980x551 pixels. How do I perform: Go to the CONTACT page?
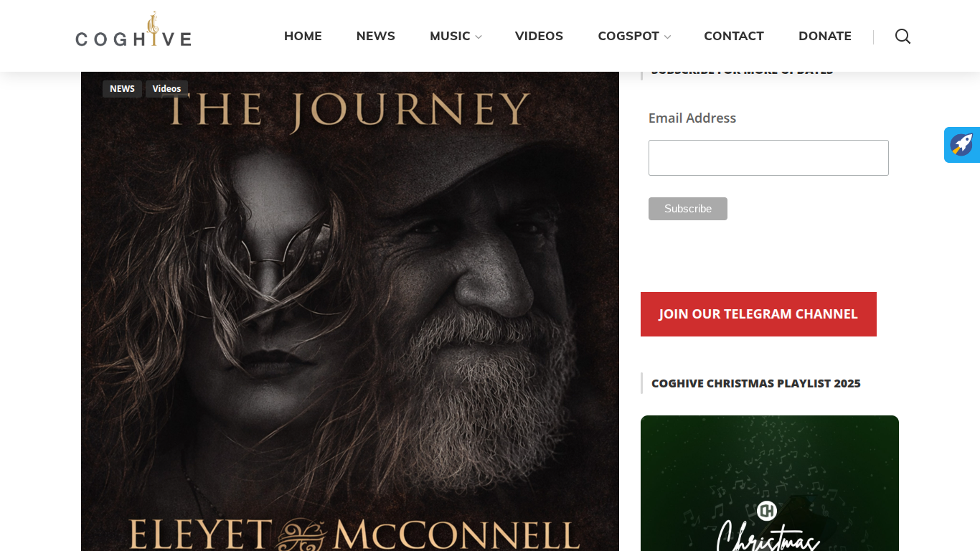(734, 36)
